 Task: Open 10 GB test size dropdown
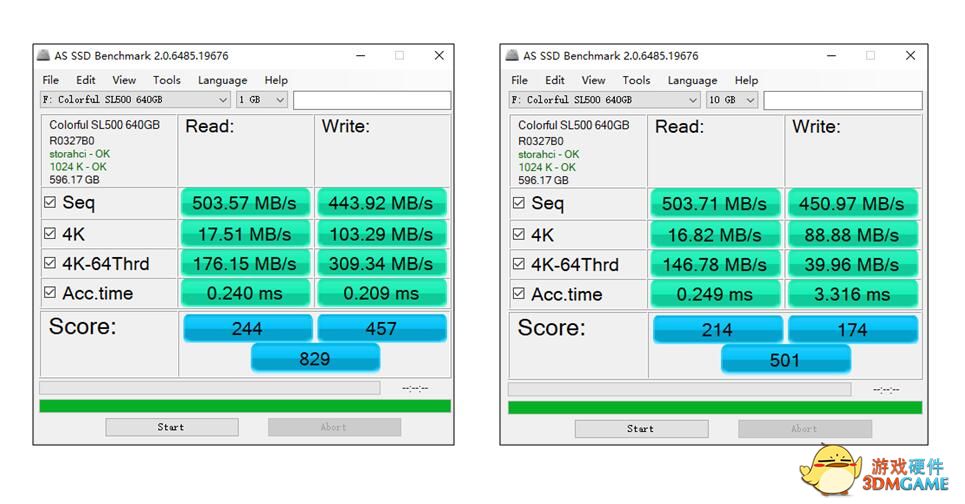pos(732,100)
